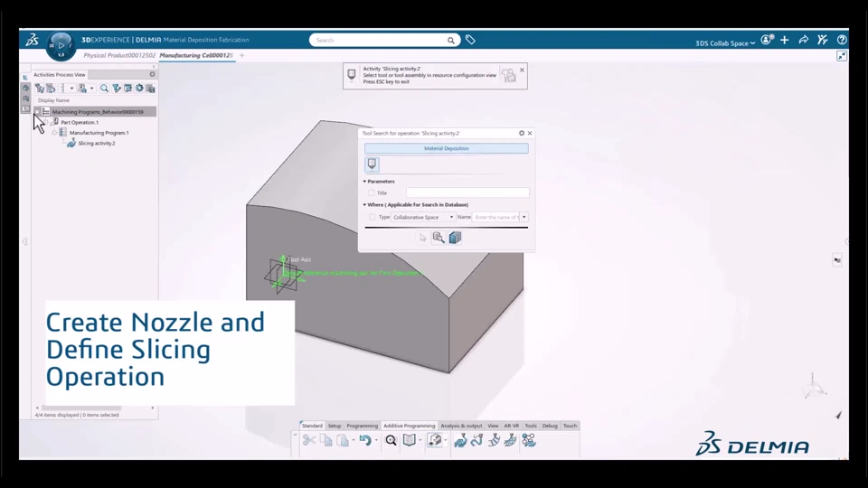
Task: Open the help question mark icon
Action: (842, 40)
